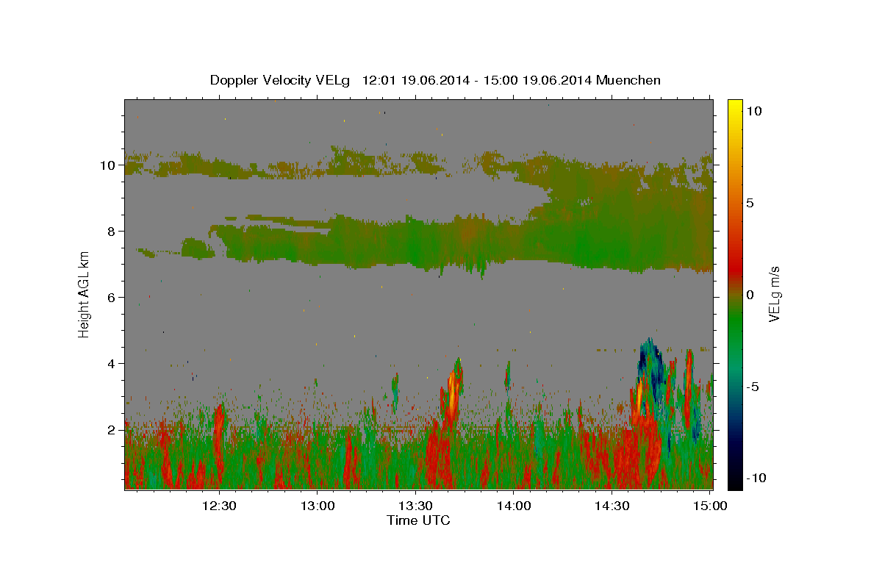
Task: Click height axis label '6'
Action: click(112, 297)
